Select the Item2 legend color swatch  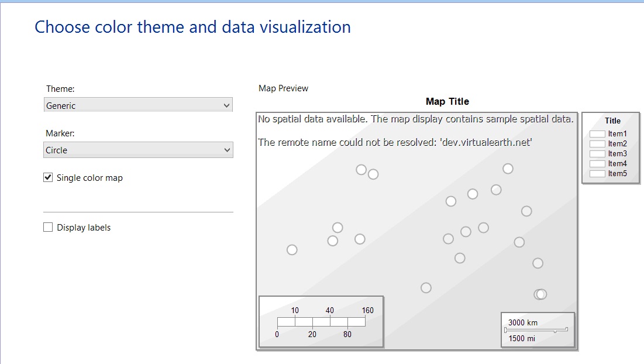click(x=597, y=144)
